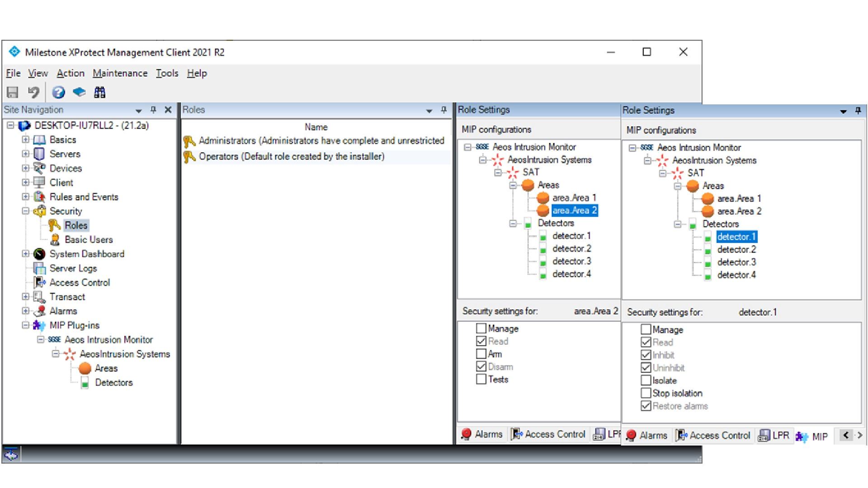Open Access Control tab in right Role Settings
This screenshot has width=868, height=488.
(x=713, y=436)
